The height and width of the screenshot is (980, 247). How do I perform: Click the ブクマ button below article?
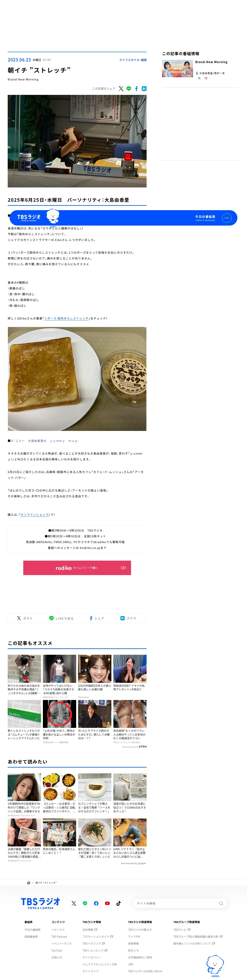pyautogui.click(x=129, y=618)
